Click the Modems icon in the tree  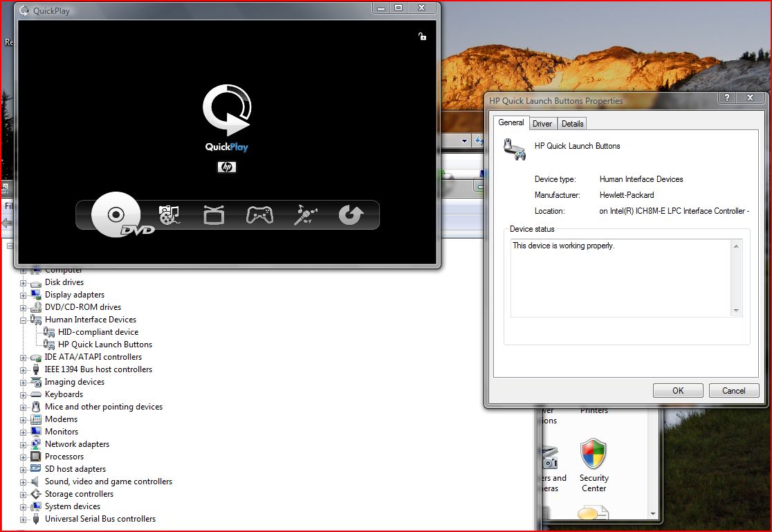click(35, 420)
